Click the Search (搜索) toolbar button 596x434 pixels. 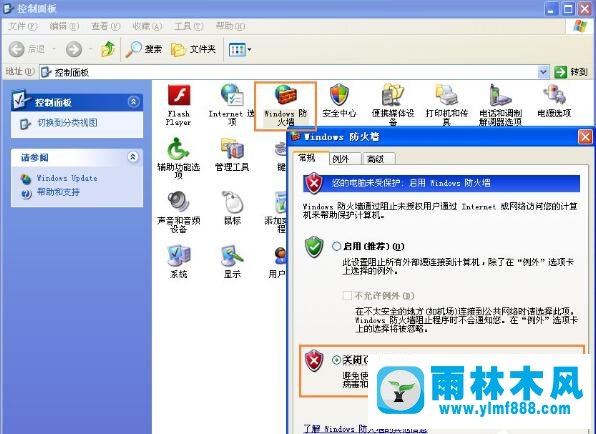pos(144,49)
